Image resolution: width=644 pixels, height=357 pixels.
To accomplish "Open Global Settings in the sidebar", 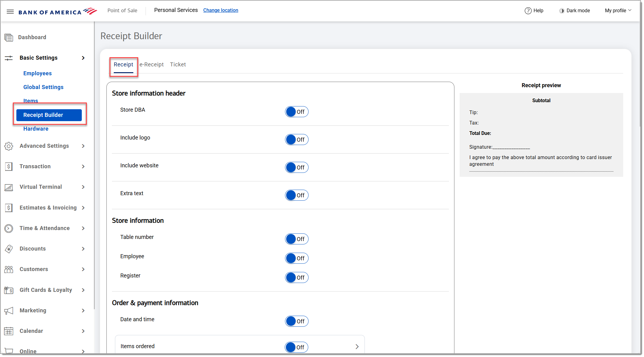I will point(43,87).
